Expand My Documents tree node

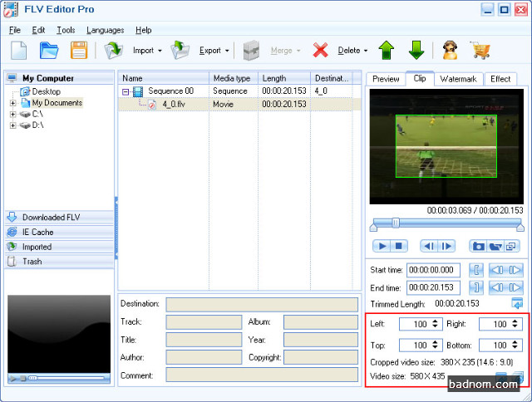13,103
